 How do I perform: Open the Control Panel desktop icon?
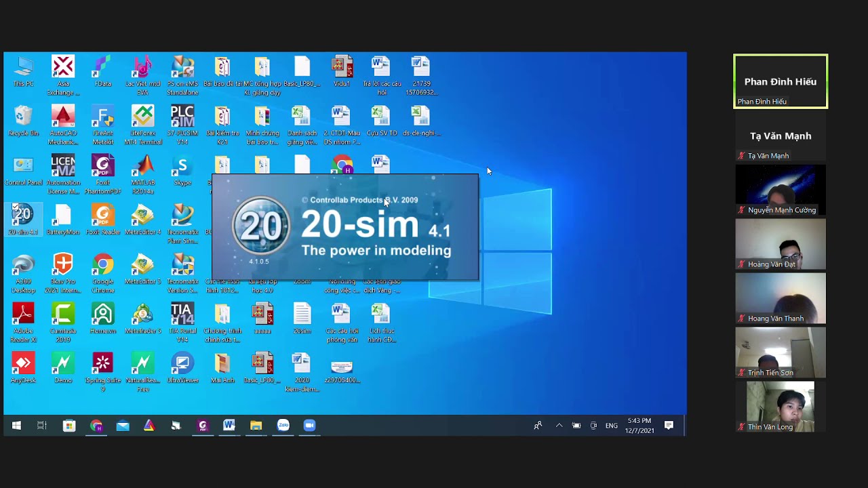pos(23,171)
